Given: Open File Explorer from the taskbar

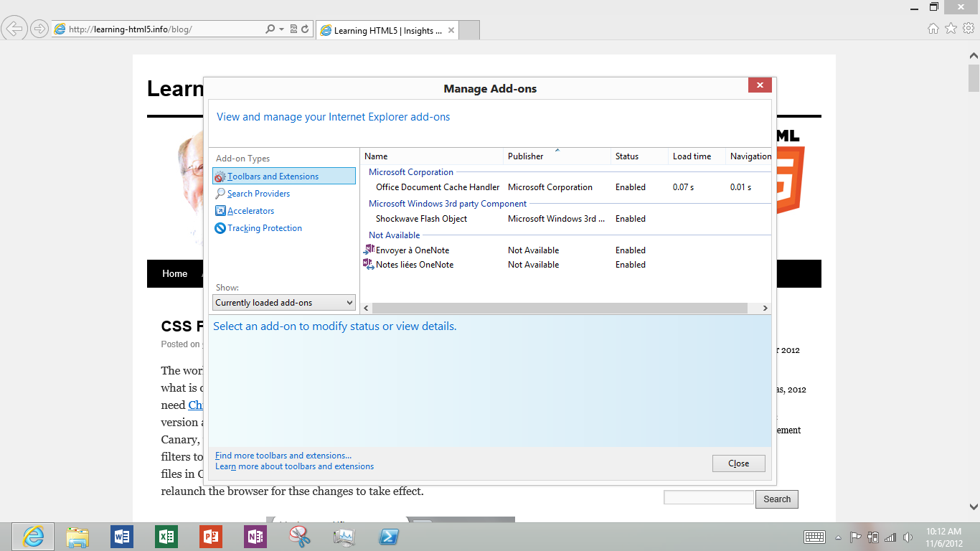Looking at the screenshot, I should click(77, 537).
